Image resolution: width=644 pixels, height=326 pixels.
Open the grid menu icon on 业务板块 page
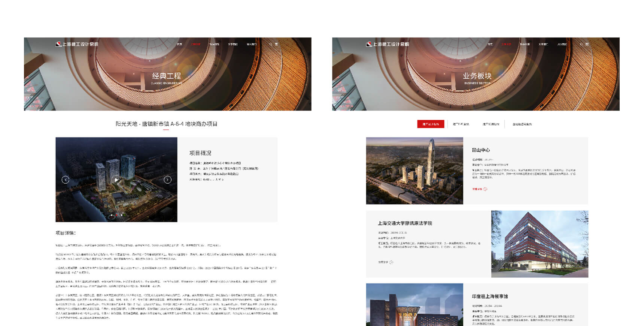click(x=587, y=44)
